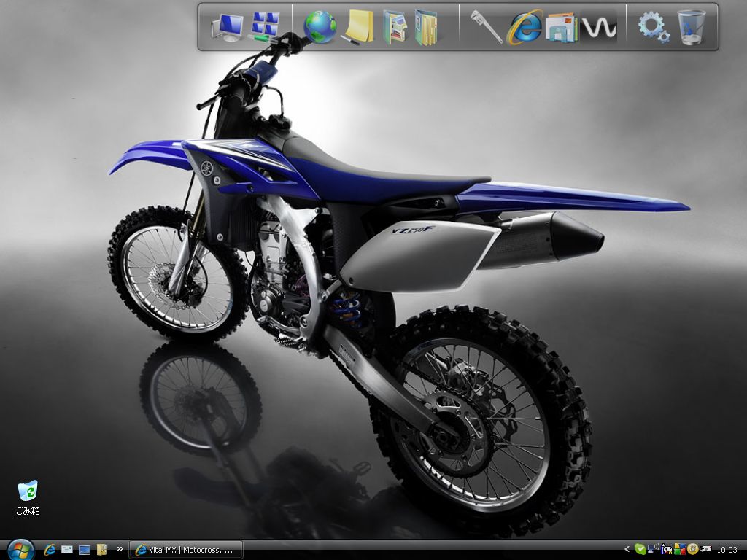Open the clock showing 10:03
747x560 pixels.
pos(727,550)
